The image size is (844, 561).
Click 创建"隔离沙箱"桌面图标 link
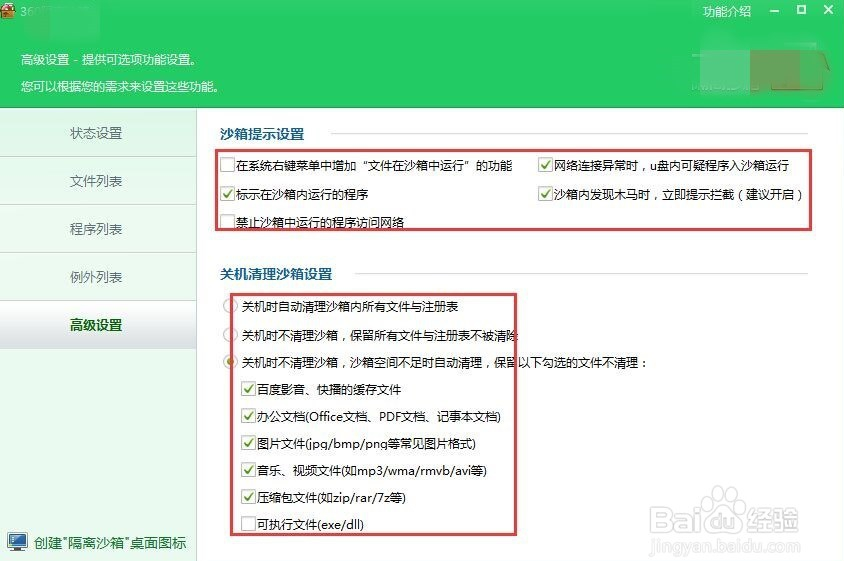pyautogui.click(x=110, y=543)
